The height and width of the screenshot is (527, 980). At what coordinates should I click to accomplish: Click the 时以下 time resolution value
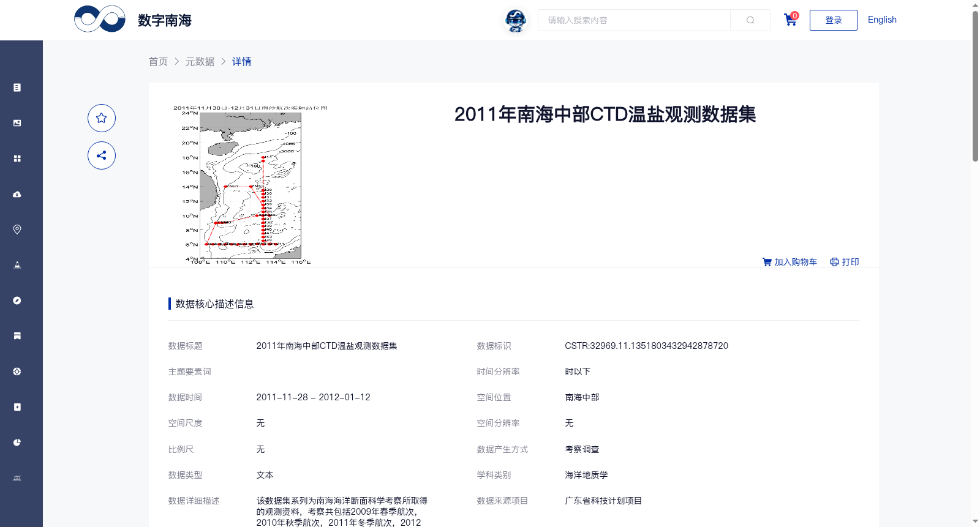tap(578, 372)
